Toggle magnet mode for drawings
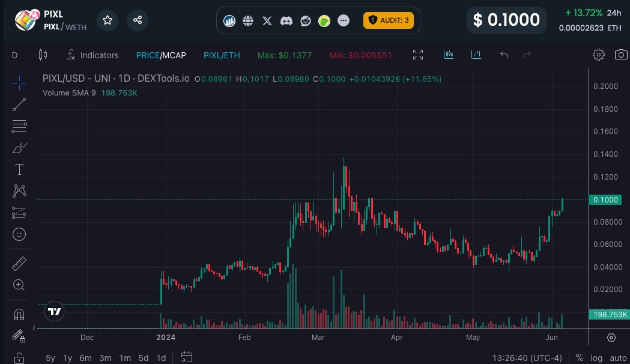This screenshot has width=630, height=364. [x=19, y=314]
